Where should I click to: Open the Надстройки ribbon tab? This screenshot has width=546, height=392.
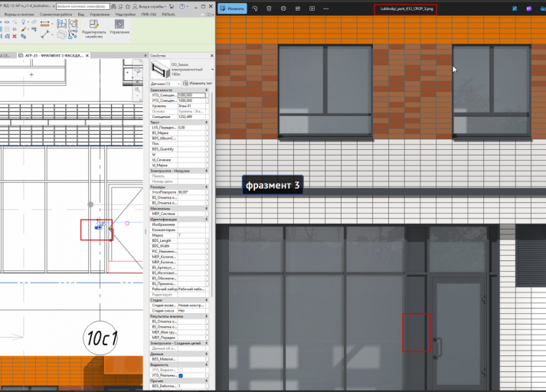126,15
